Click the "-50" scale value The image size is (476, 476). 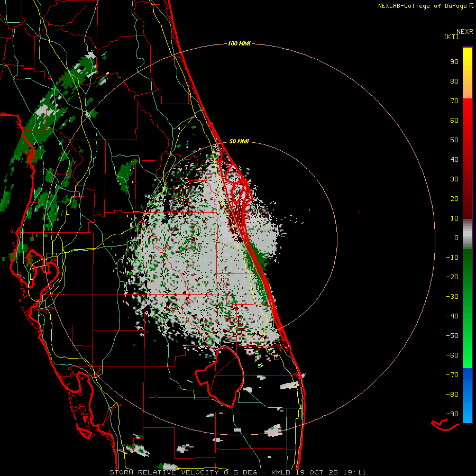452,336
